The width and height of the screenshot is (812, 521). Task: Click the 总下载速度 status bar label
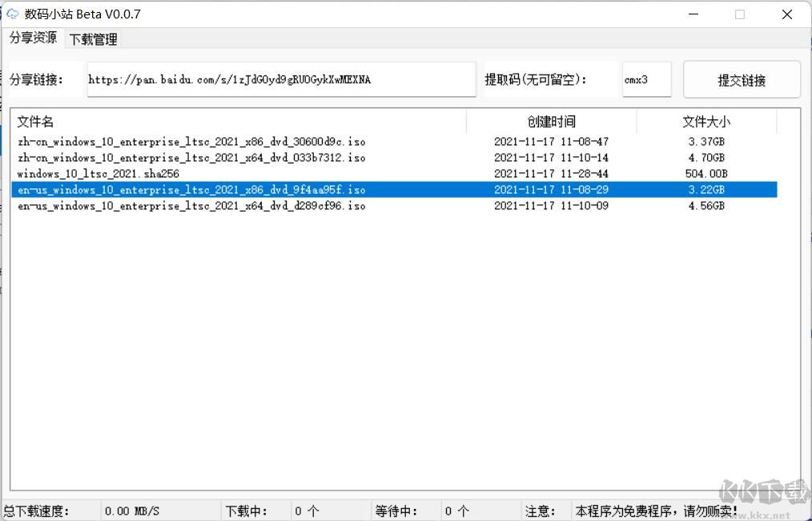[38, 511]
